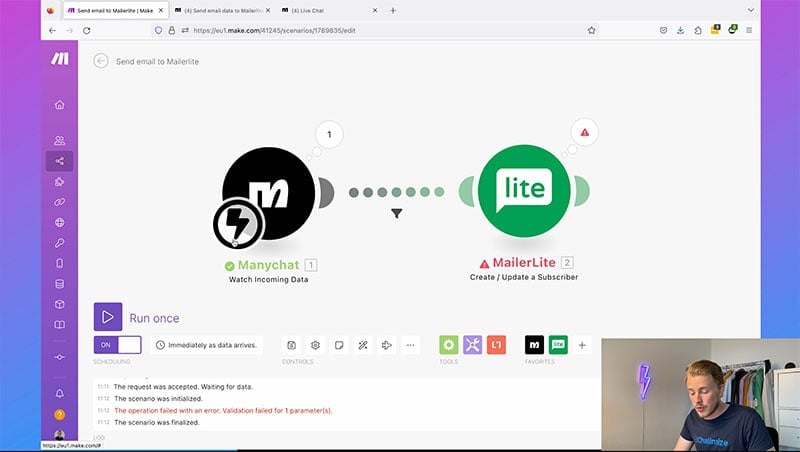
Task: Toggle the scheduling ON switch
Action: (x=117, y=345)
